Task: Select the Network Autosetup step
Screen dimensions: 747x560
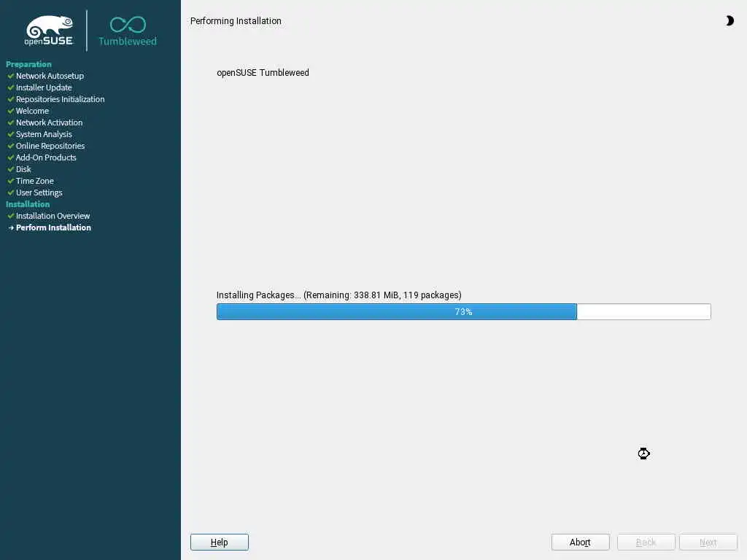Action: [x=50, y=76]
